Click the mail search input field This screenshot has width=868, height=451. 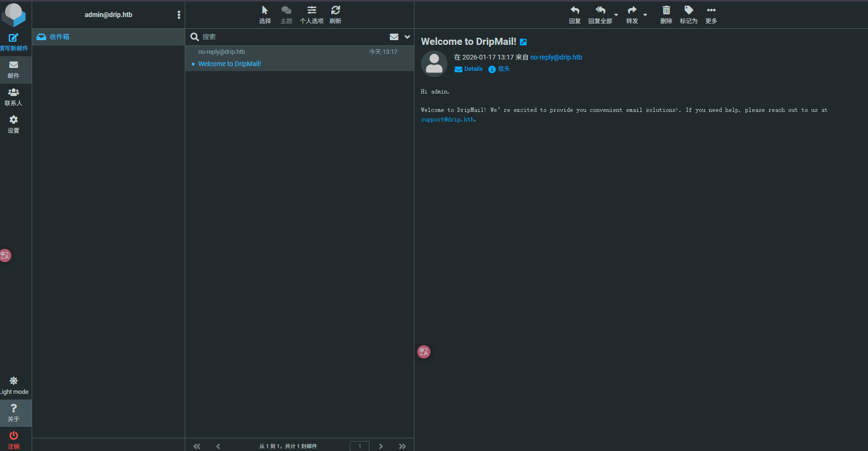293,37
